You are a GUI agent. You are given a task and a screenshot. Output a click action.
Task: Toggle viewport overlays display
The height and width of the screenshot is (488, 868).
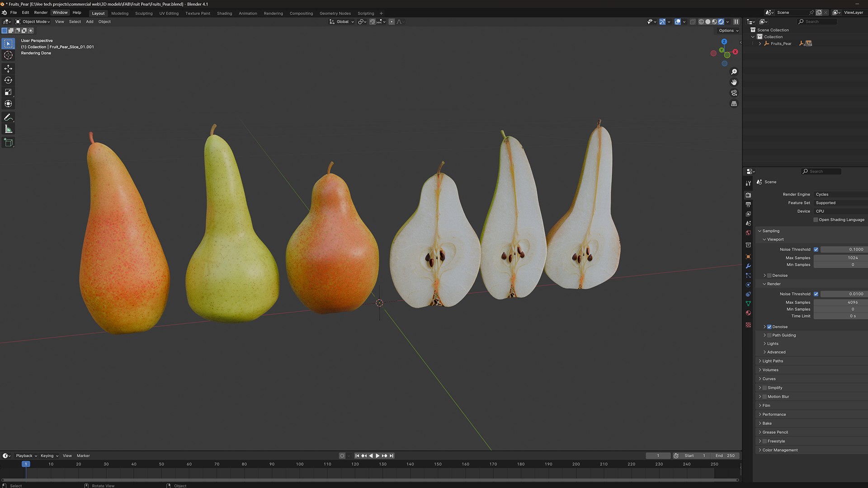tap(678, 22)
